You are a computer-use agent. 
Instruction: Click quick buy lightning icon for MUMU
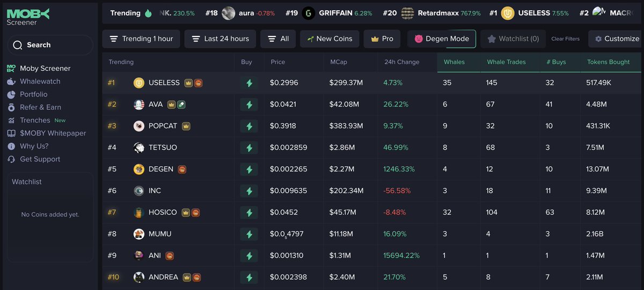[x=249, y=234]
